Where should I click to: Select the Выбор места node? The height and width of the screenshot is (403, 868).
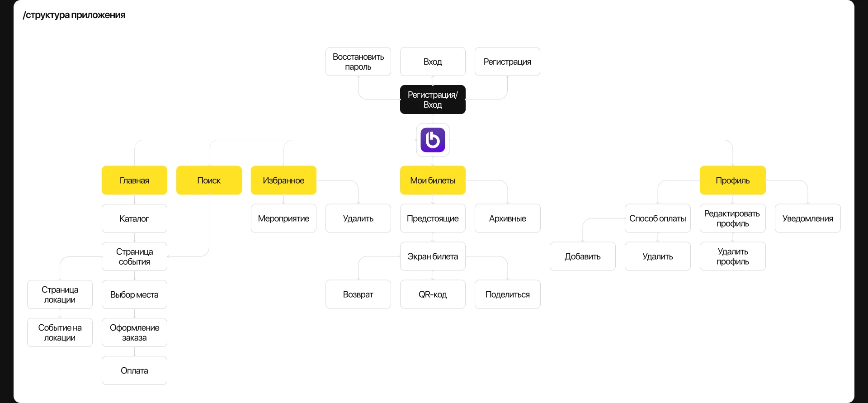pos(134,294)
